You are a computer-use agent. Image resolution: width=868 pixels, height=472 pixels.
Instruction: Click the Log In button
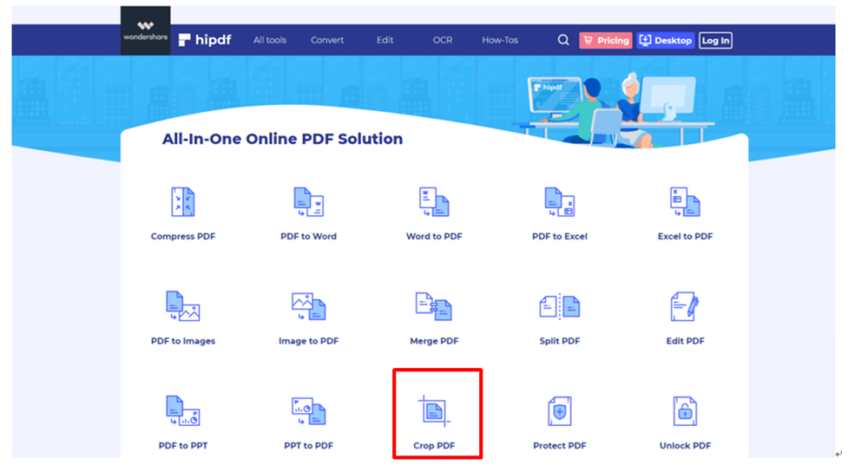[x=715, y=40]
